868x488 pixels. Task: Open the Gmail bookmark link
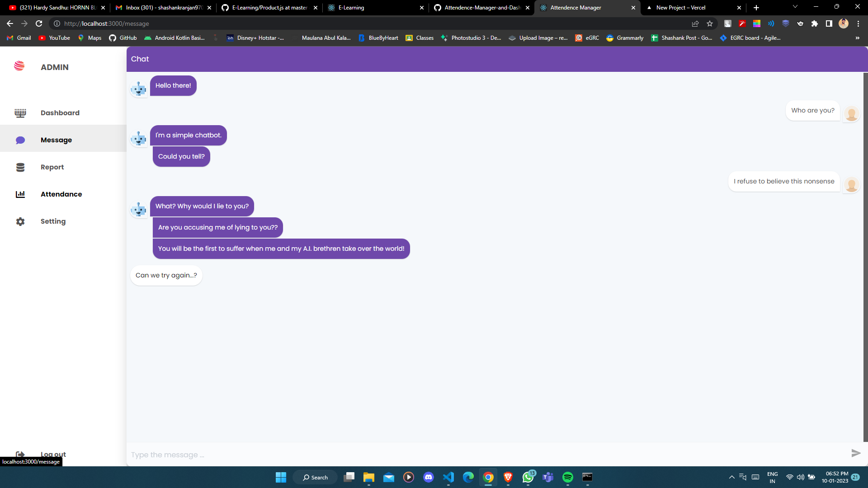click(18, 38)
